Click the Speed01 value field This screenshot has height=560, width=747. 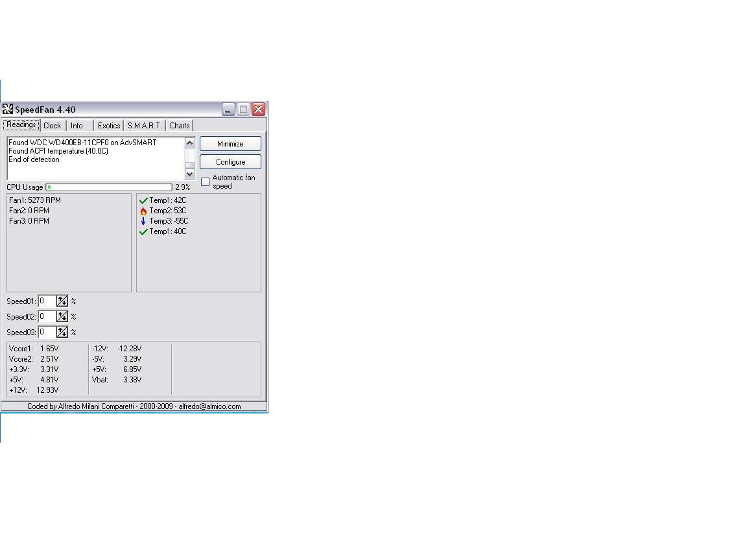pos(47,301)
